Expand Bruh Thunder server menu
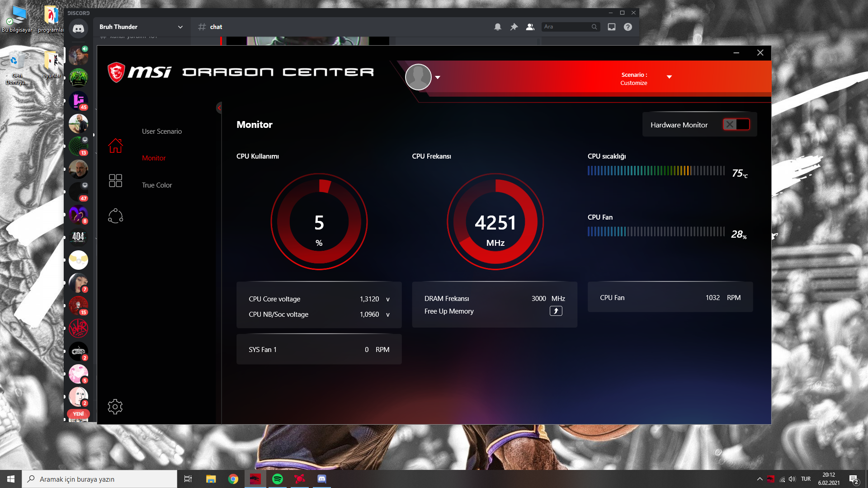The width and height of the screenshot is (868, 488). 180,27
